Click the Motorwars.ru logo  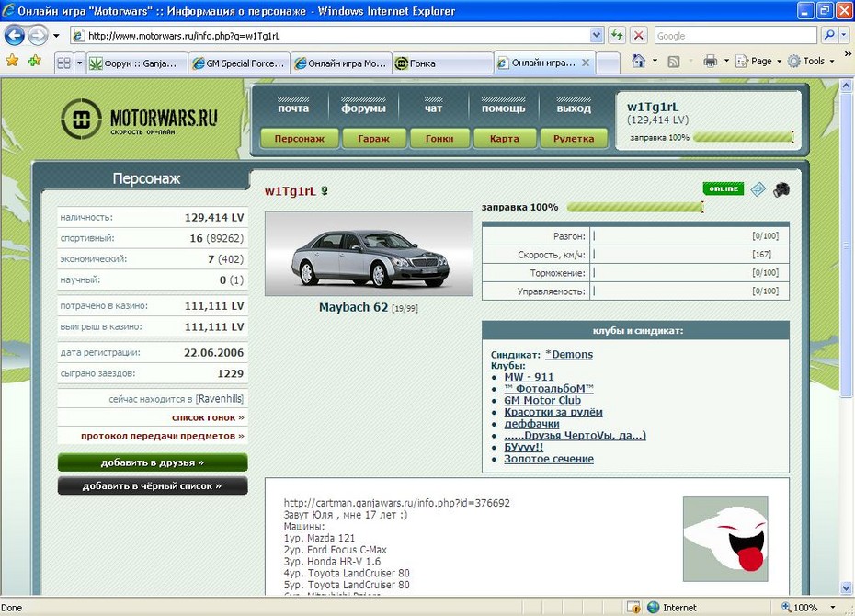tap(139, 119)
